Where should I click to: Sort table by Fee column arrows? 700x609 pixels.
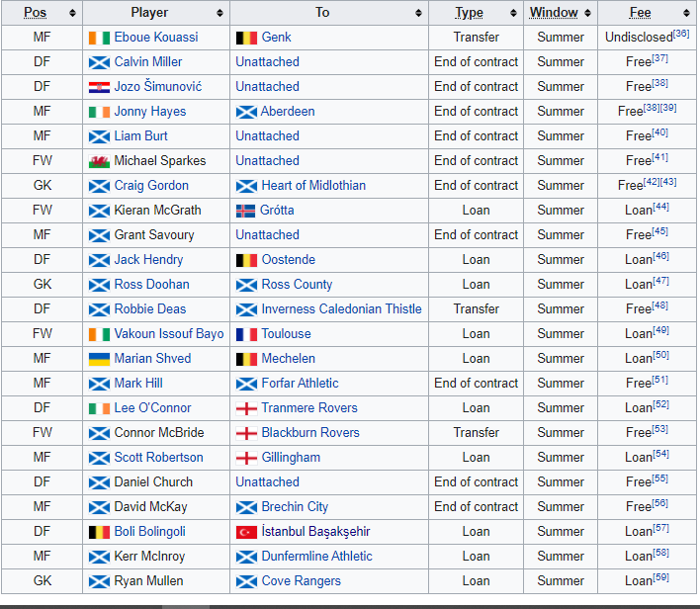coord(686,13)
